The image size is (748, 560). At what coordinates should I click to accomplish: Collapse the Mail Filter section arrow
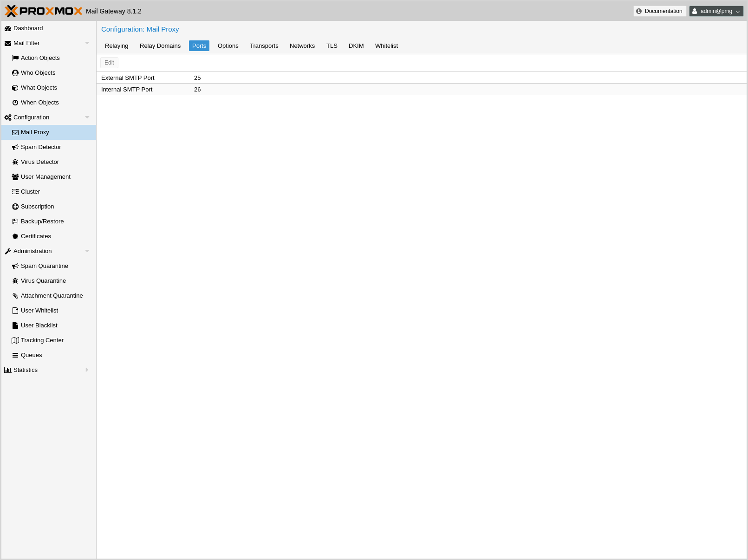(87, 43)
